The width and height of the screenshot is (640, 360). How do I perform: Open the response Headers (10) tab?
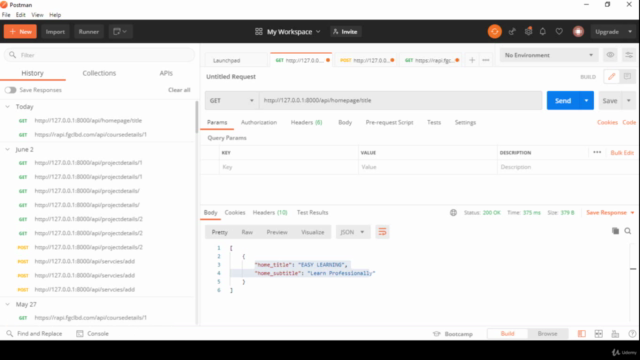(270, 213)
